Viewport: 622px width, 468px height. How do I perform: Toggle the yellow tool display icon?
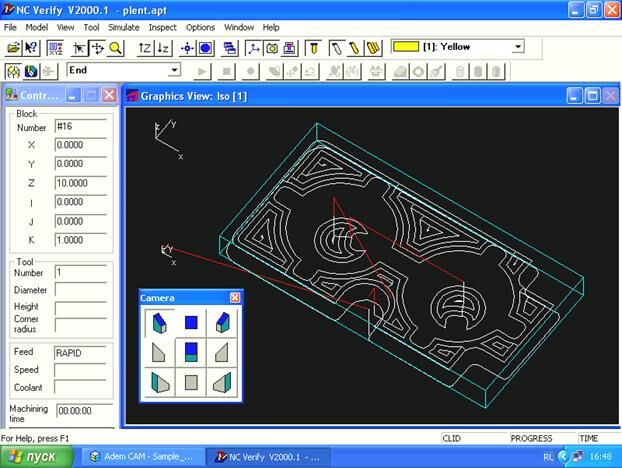click(x=313, y=48)
